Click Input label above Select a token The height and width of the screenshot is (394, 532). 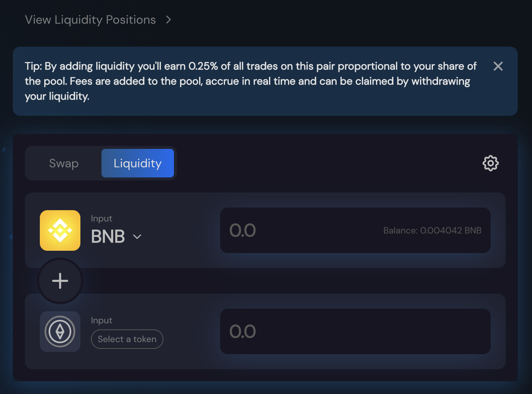coord(101,320)
